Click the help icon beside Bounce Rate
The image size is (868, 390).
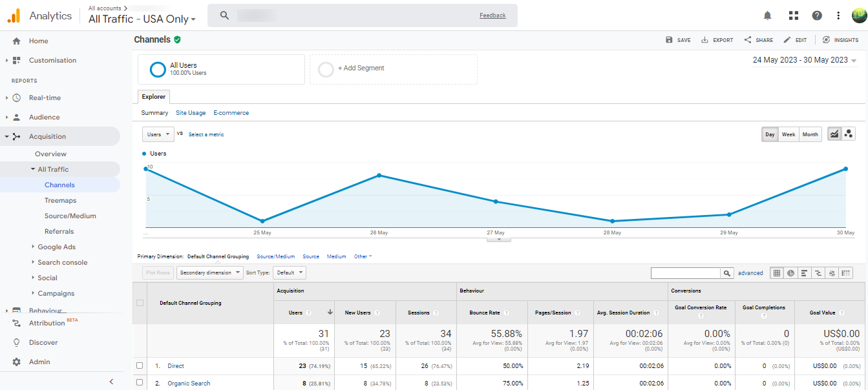tap(506, 313)
